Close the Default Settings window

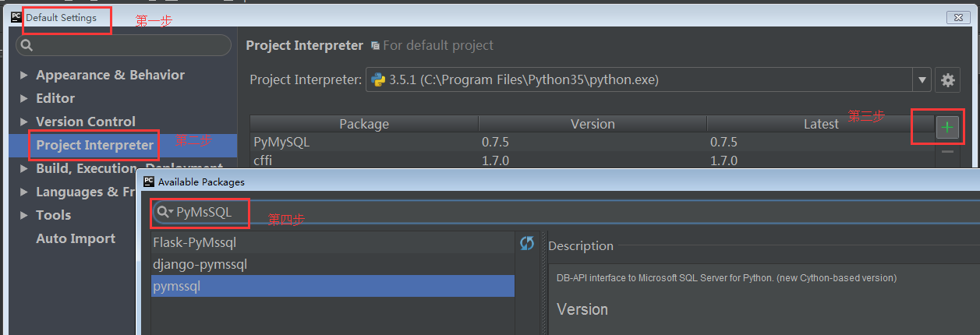point(958,17)
